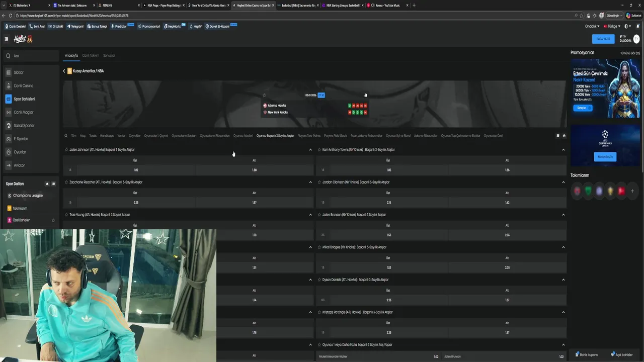The width and height of the screenshot is (644, 362).
Task: Favorite the match with the star icon
Action: (264, 95)
